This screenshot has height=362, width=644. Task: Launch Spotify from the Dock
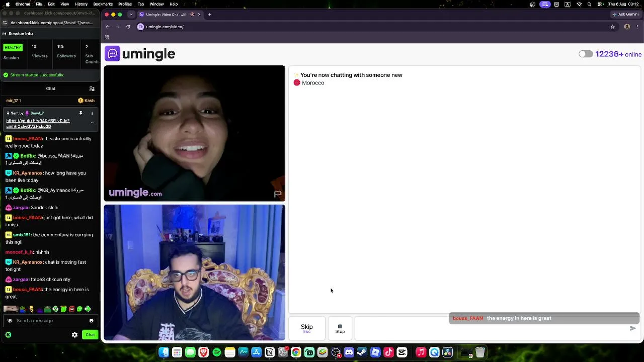pos(217,352)
